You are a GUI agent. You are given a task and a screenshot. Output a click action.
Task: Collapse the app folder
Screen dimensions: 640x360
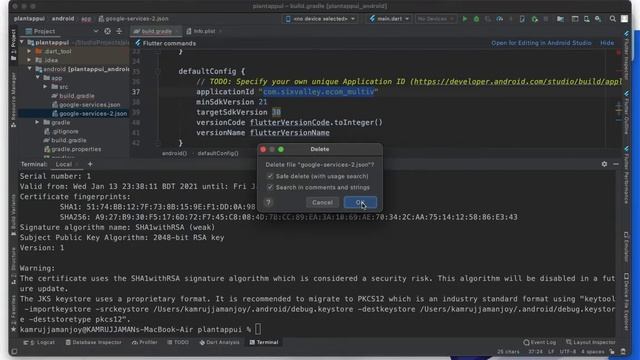click(38, 78)
